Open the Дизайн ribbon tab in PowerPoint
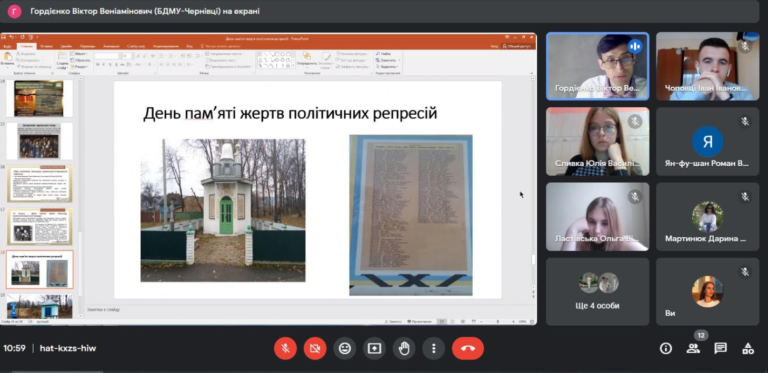768x373 pixels. pyautogui.click(x=66, y=47)
